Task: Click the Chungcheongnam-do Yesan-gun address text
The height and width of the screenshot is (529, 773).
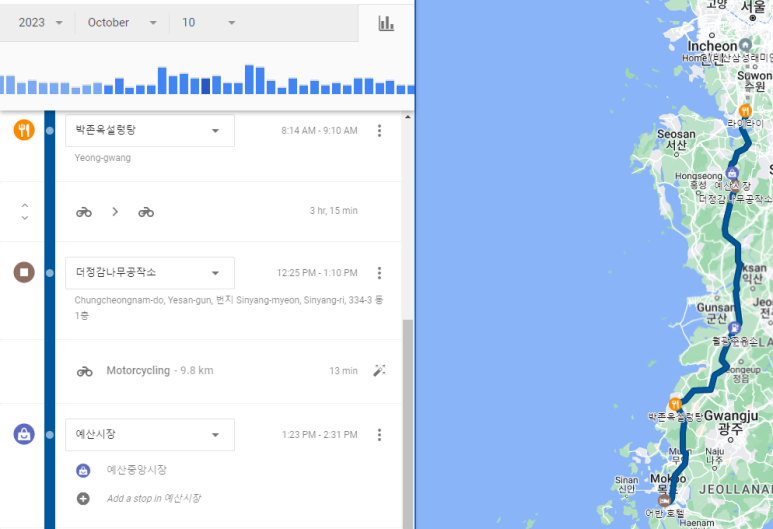Action: pyautogui.click(x=229, y=307)
